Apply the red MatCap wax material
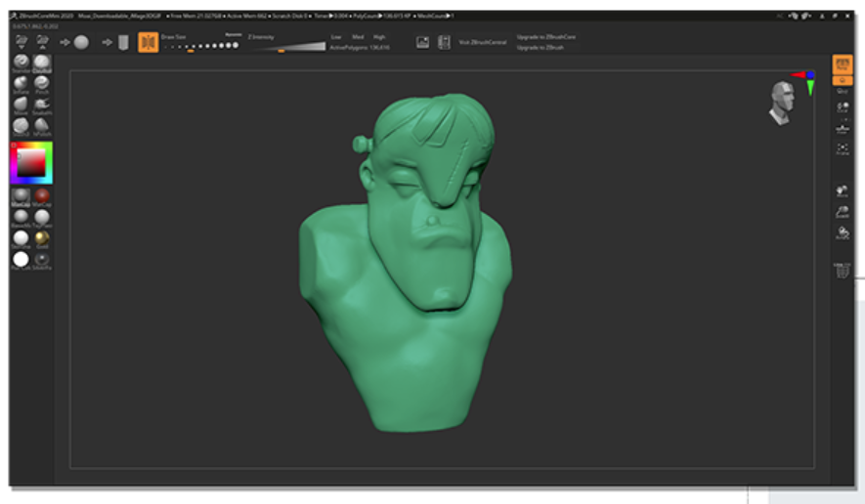 pos(42,196)
